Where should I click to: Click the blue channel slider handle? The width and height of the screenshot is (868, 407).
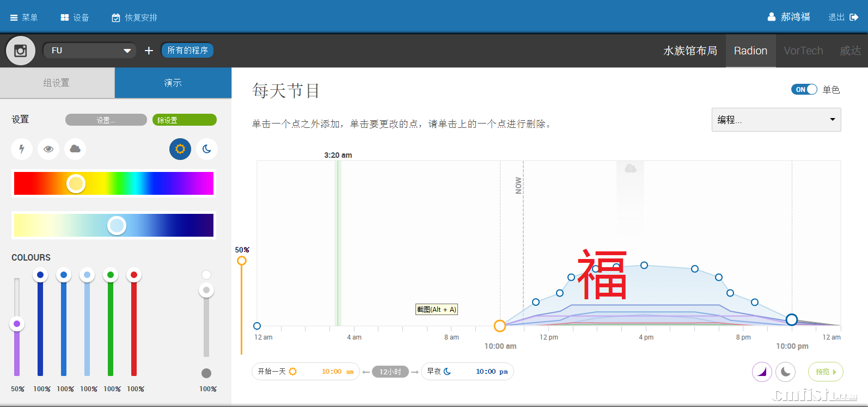[x=64, y=275]
